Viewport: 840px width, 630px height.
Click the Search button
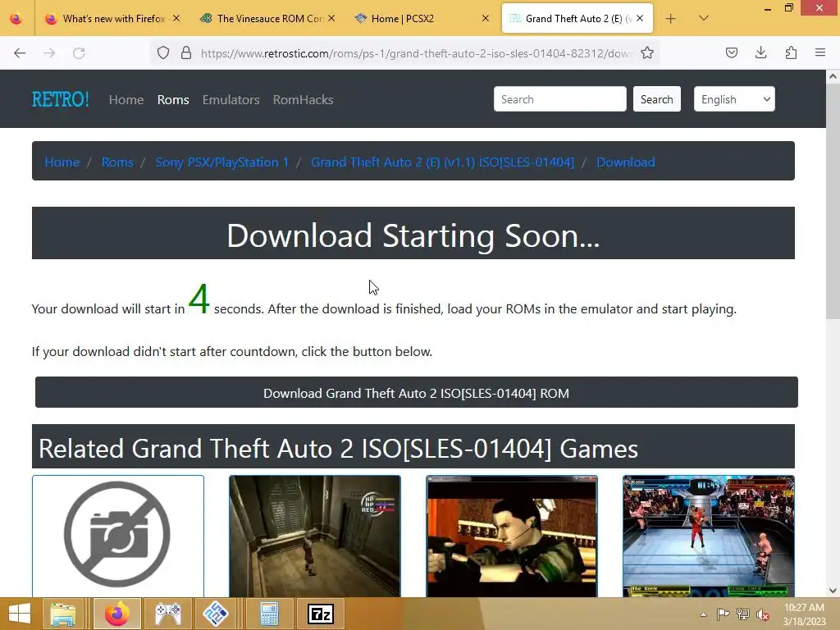pyautogui.click(x=657, y=99)
